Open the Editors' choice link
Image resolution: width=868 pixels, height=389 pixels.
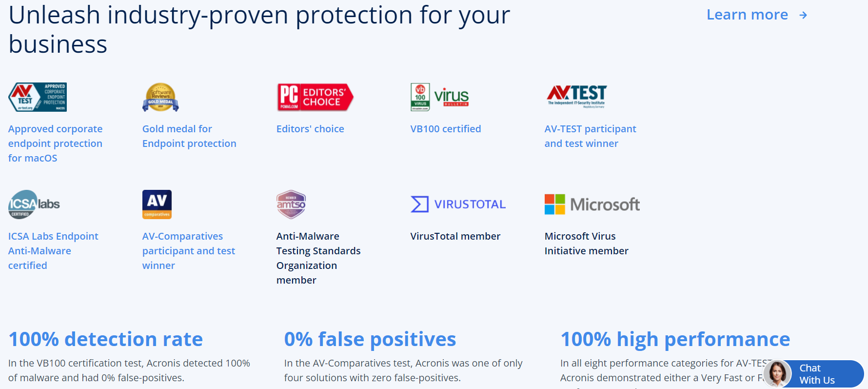pyautogui.click(x=310, y=129)
